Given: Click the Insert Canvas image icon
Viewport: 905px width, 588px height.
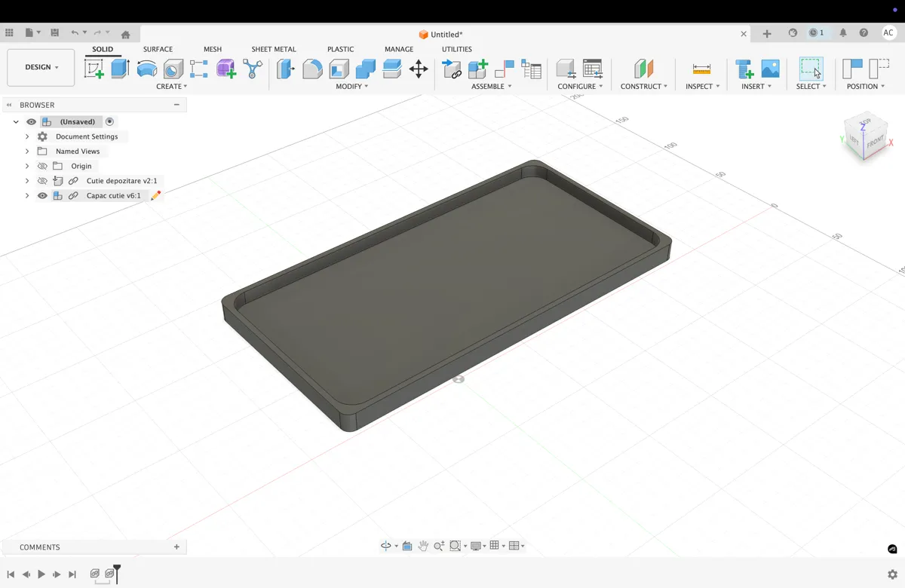Looking at the screenshot, I should pyautogui.click(x=770, y=69).
